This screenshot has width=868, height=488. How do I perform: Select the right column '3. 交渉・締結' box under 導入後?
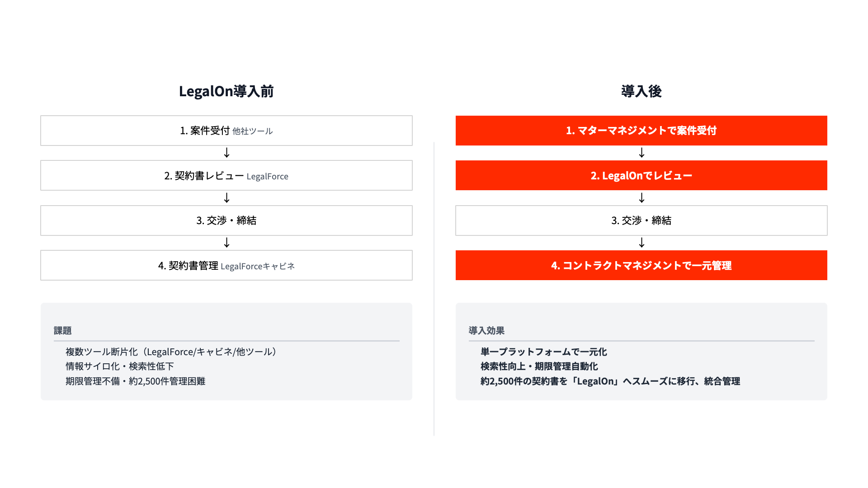642,221
